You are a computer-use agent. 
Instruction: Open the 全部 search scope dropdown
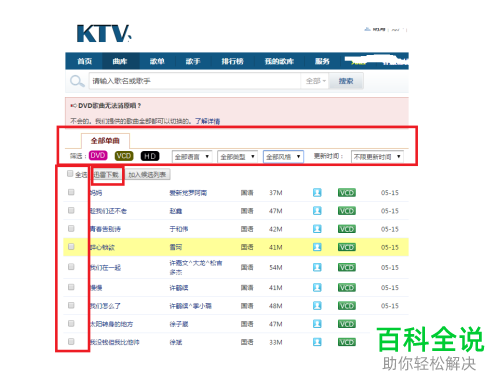315,81
